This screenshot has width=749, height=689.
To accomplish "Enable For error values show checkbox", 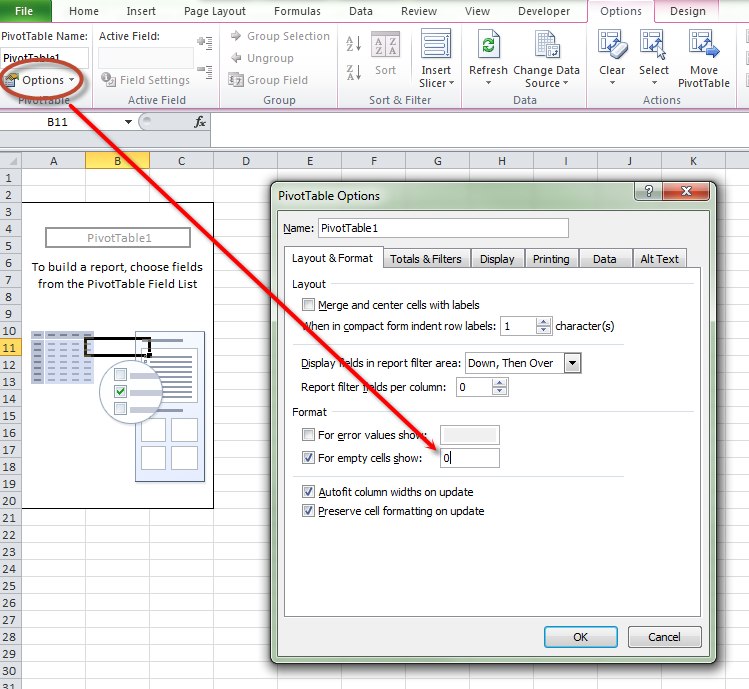I will [309, 435].
